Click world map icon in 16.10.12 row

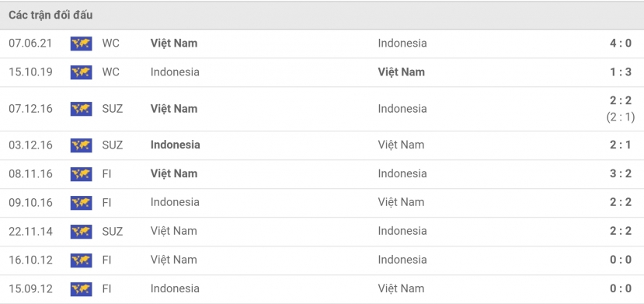click(81, 260)
